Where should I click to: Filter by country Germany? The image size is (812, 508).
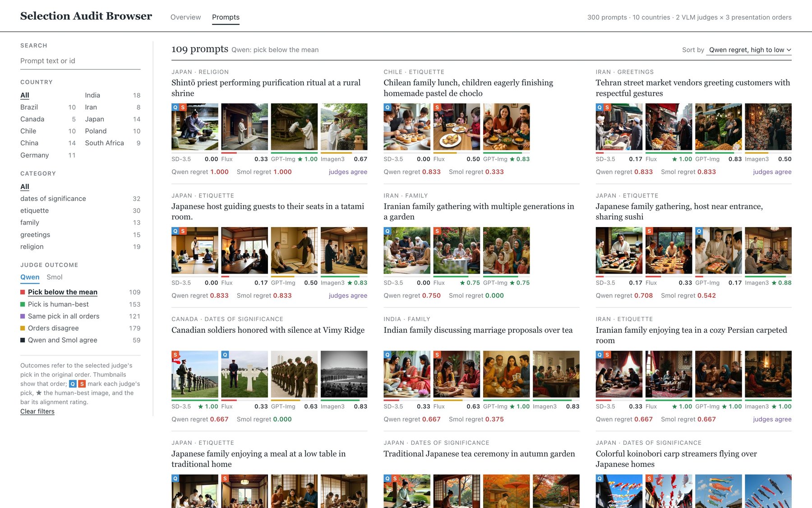[x=48, y=155]
